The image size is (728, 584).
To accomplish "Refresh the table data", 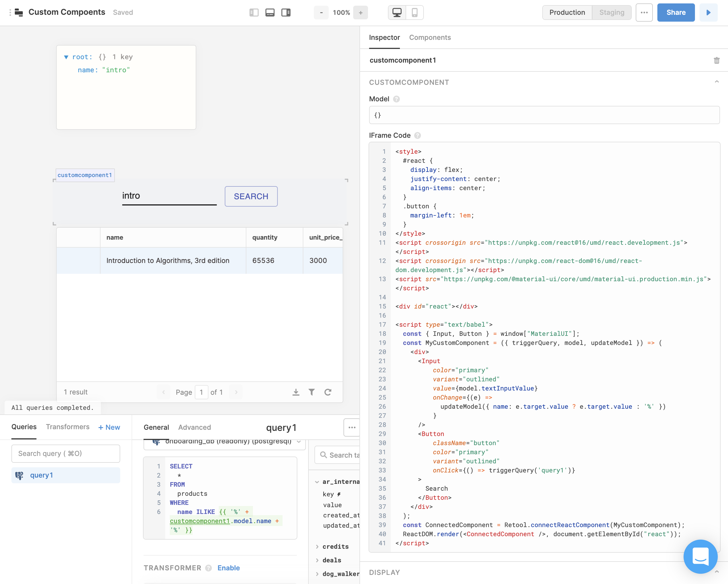I will click(328, 392).
